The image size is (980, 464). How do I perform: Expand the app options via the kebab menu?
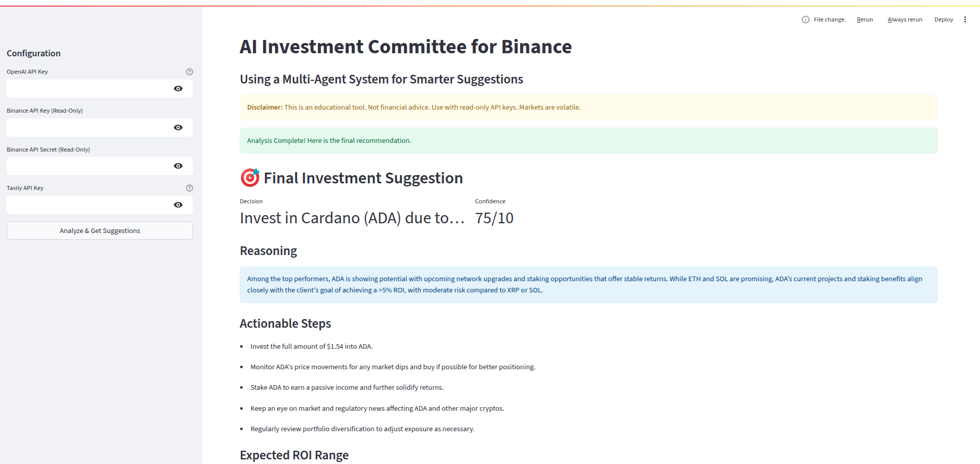pos(966,19)
